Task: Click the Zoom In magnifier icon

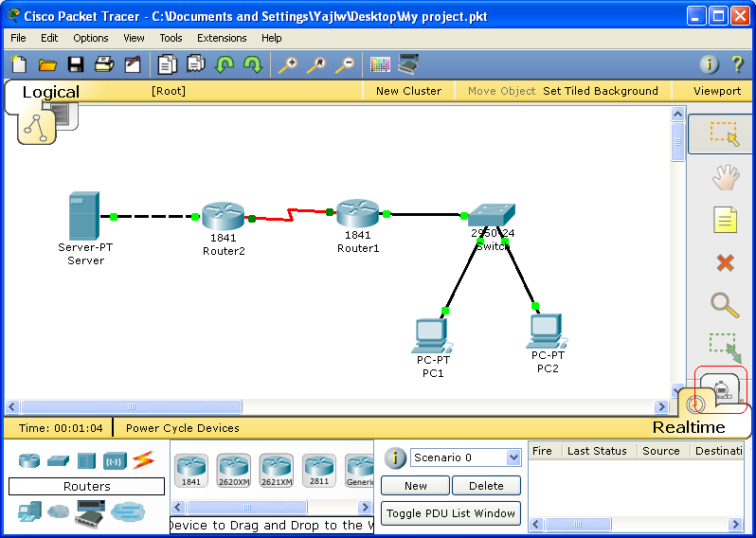Action: (x=288, y=64)
